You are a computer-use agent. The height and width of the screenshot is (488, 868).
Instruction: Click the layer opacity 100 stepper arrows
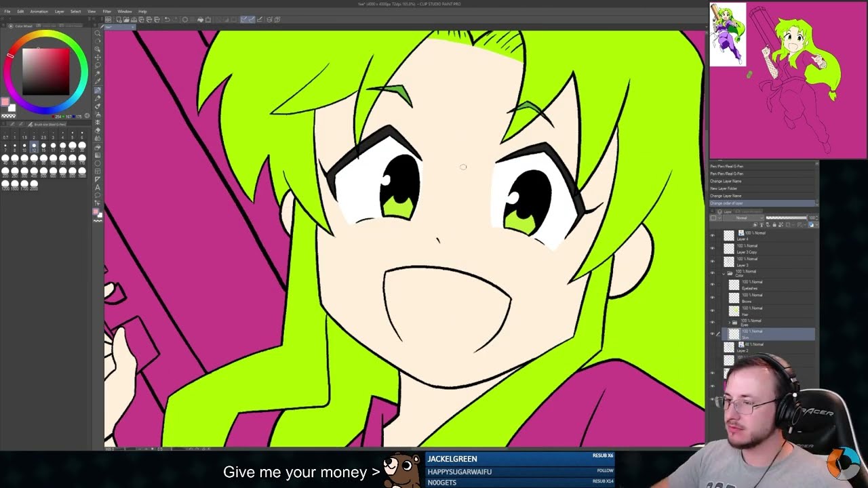click(x=817, y=218)
